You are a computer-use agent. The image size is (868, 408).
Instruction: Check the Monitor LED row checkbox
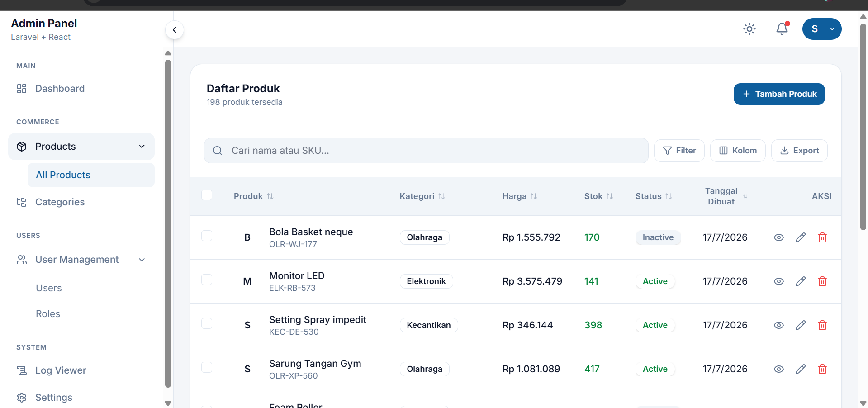pyautogui.click(x=207, y=280)
